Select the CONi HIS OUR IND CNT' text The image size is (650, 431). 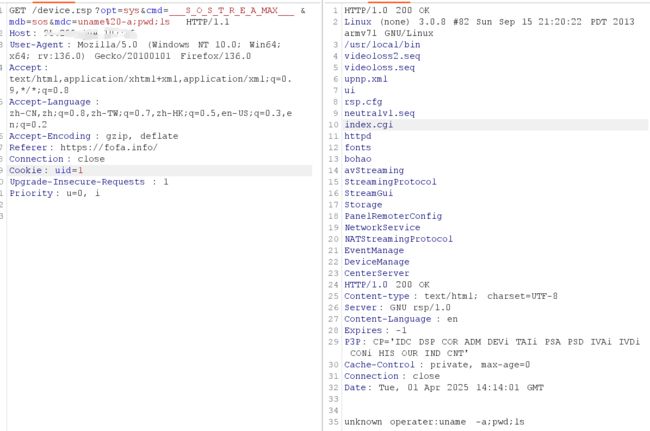click(409, 354)
